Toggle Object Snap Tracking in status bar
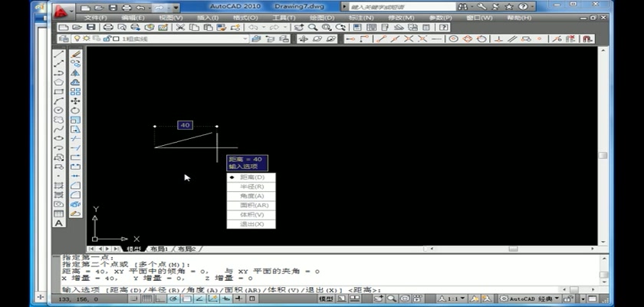Screen dimensions: 644x307 pyautogui.click(x=199, y=299)
